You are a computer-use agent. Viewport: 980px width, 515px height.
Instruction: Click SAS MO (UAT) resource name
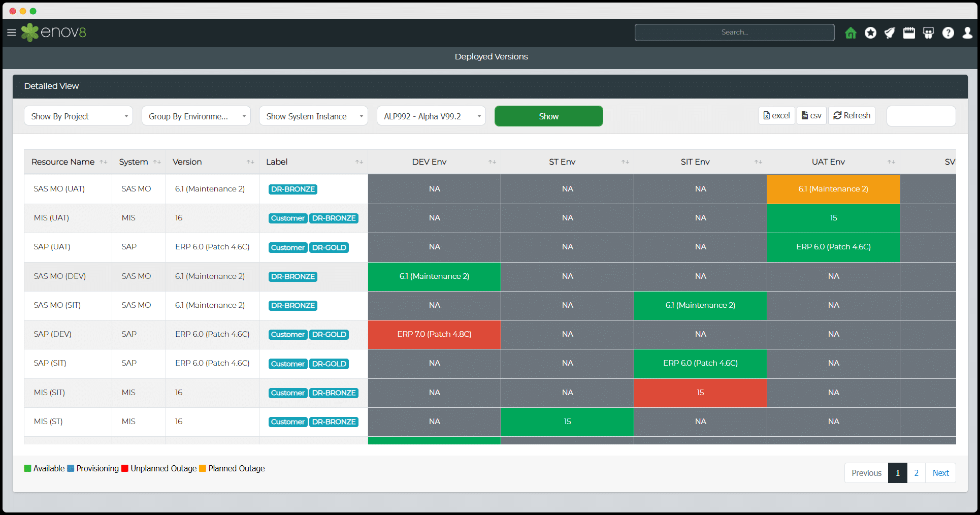point(59,189)
